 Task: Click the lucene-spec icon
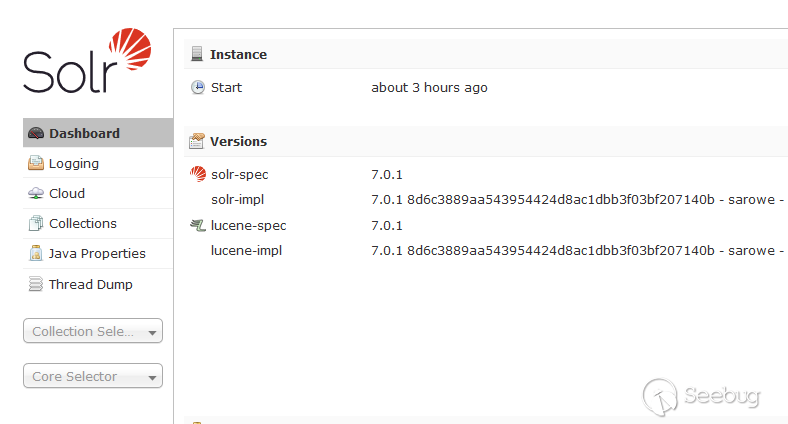pyautogui.click(x=198, y=226)
